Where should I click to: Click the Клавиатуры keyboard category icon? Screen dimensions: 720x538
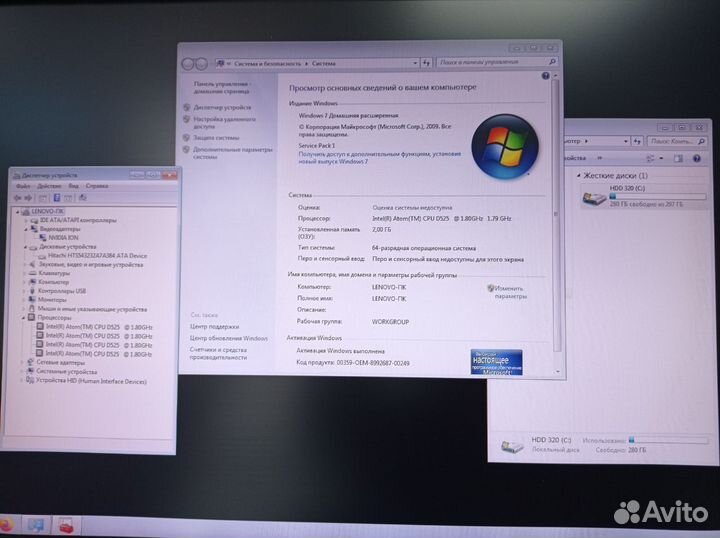(x=33, y=273)
